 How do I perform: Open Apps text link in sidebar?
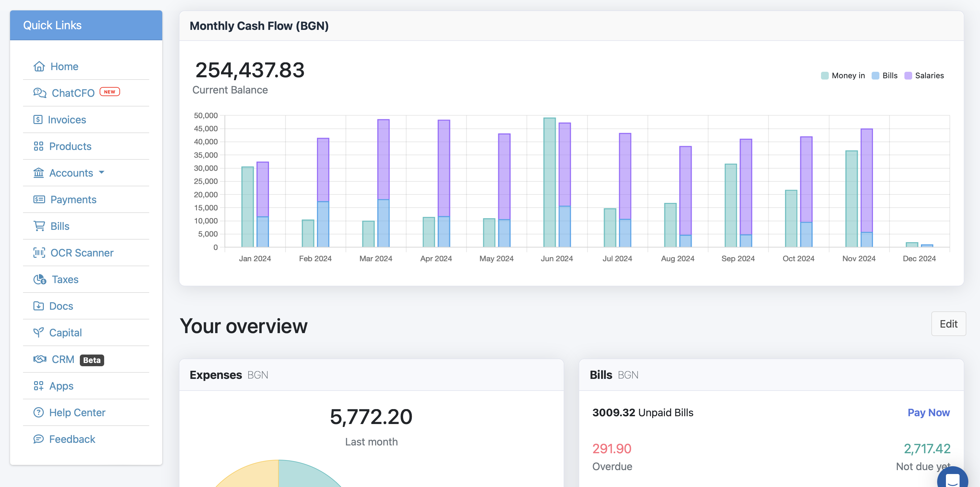click(61, 386)
